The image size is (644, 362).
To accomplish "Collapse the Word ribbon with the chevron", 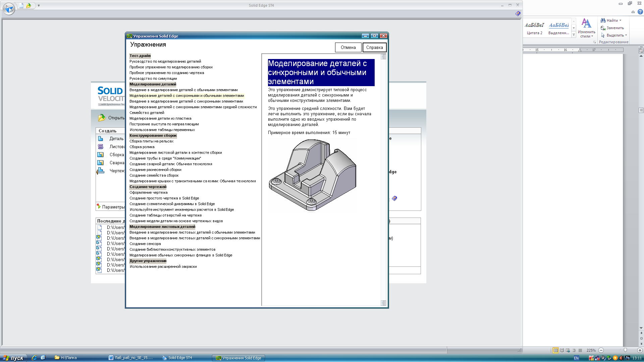I will [x=633, y=12].
